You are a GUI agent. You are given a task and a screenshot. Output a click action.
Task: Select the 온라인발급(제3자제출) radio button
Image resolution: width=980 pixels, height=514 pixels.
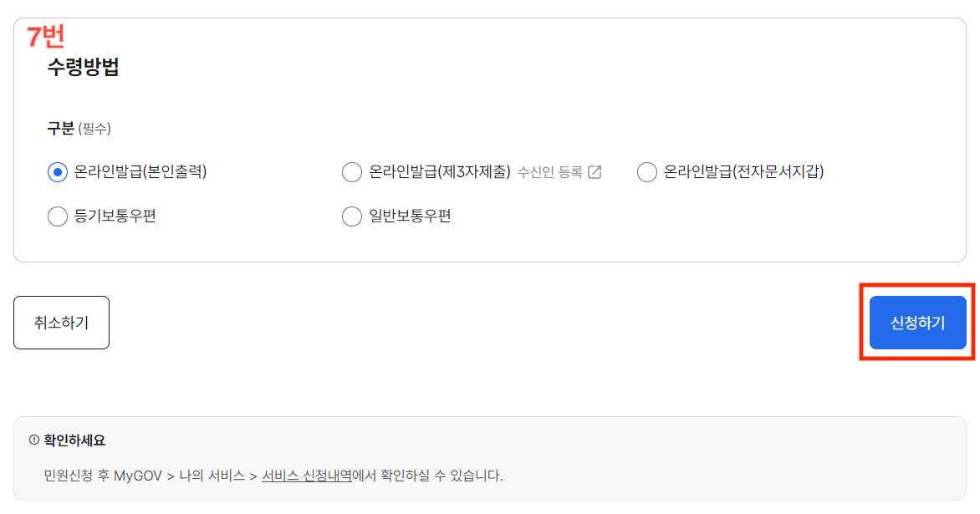click(352, 171)
